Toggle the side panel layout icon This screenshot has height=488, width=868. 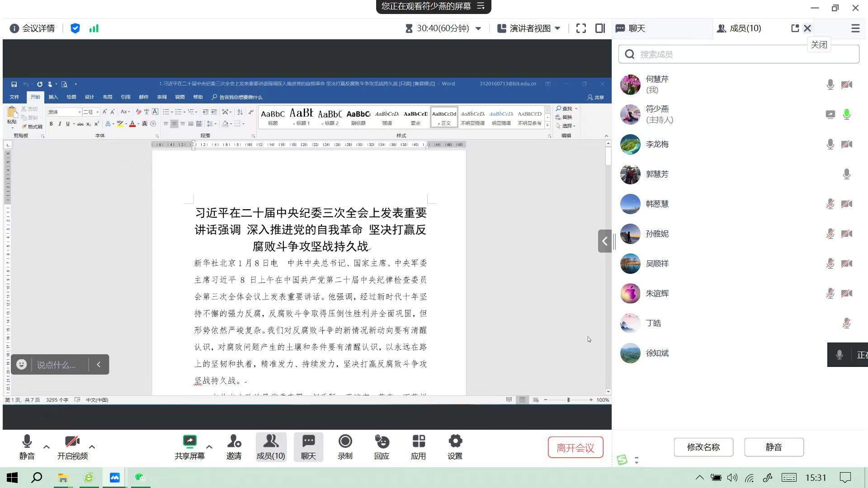(600, 28)
